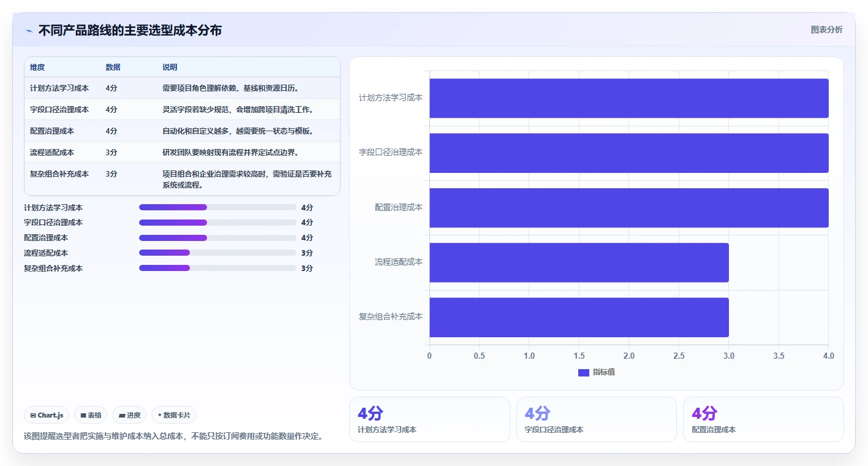Select the 进度 tag chip
Viewport: 868px width, 466px height.
(x=130, y=415)
